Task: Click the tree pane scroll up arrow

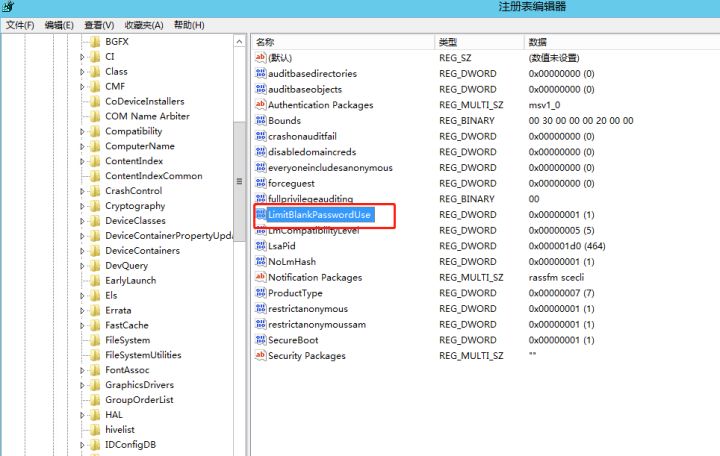Action: tap(239, 42)
